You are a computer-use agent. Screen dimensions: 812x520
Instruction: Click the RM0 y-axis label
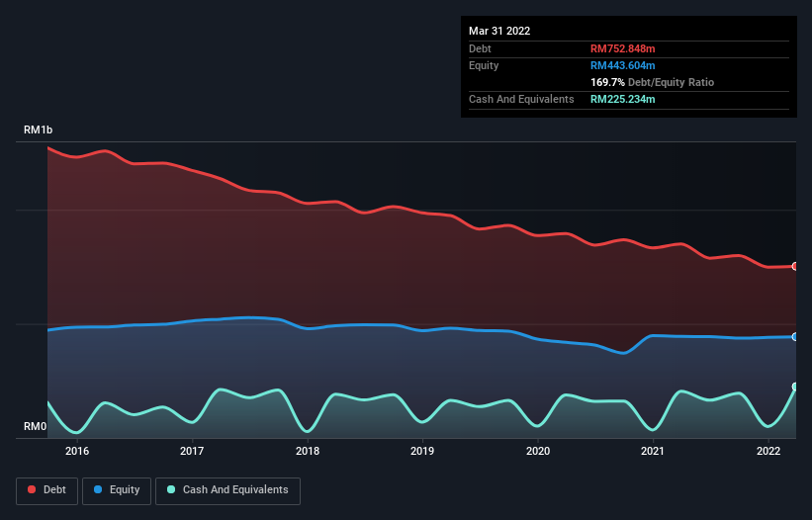coord(36,426)
